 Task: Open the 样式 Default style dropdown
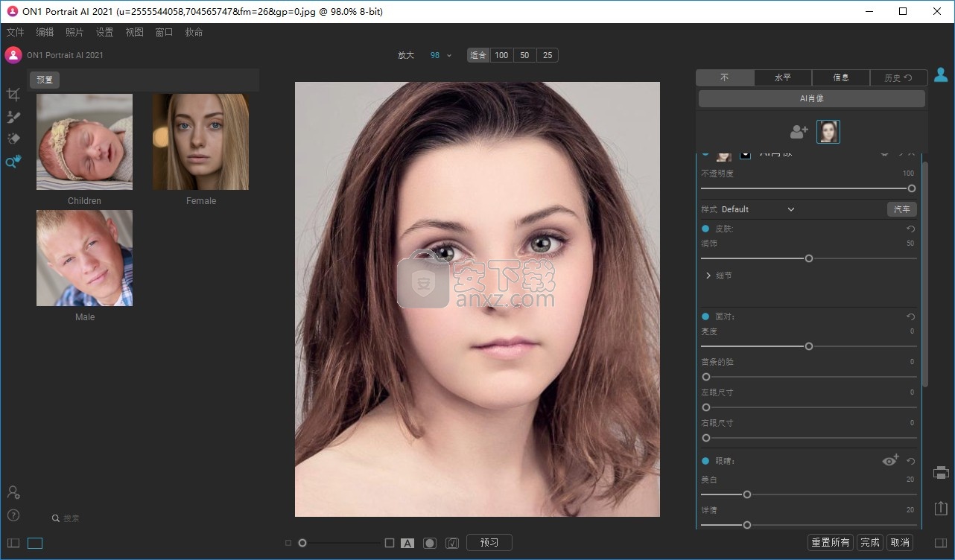click(x=758, y=209)
